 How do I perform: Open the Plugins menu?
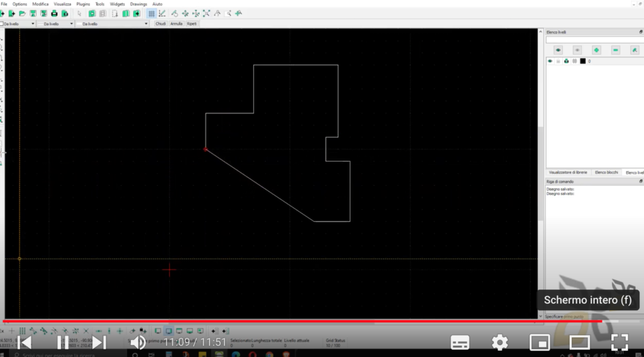(x=83, y=4)
